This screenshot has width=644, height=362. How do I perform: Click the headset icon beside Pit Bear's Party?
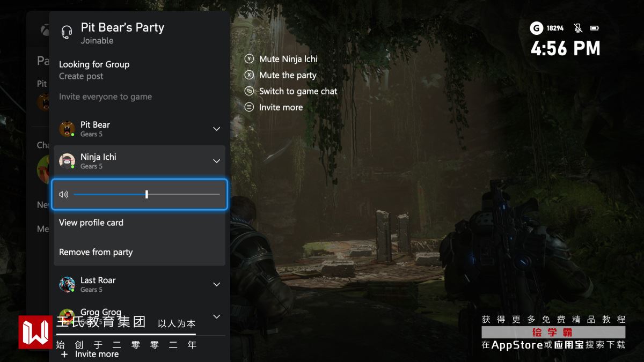tap(67, 32)
